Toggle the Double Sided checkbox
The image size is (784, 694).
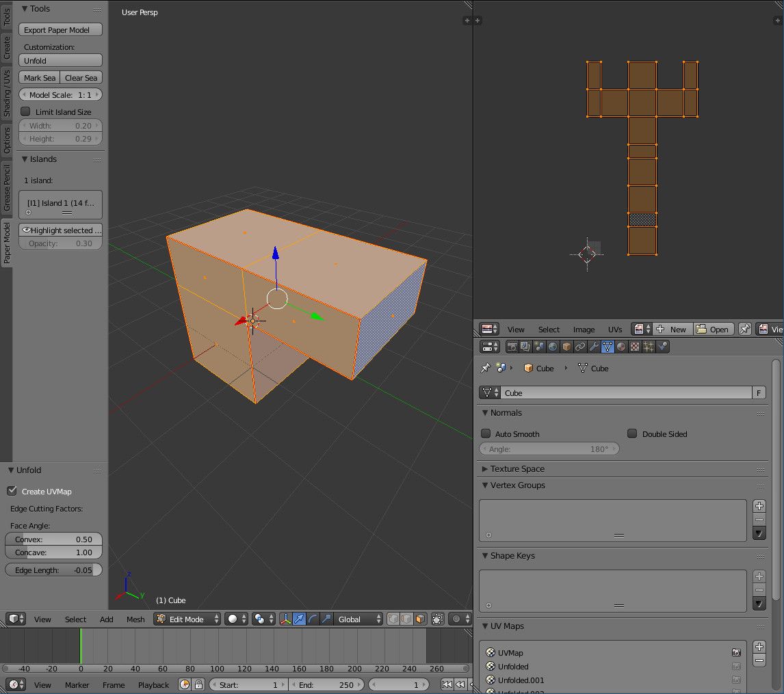pos(632,433)
